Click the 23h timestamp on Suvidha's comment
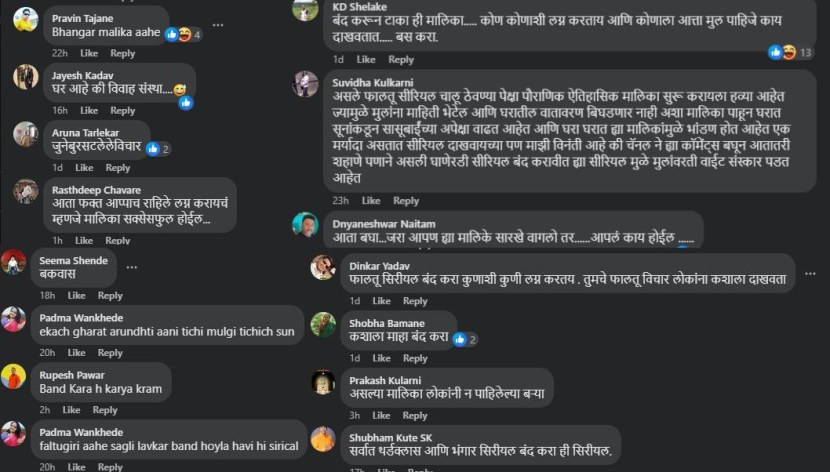This screenshot has height=472, width=830. 340,201
